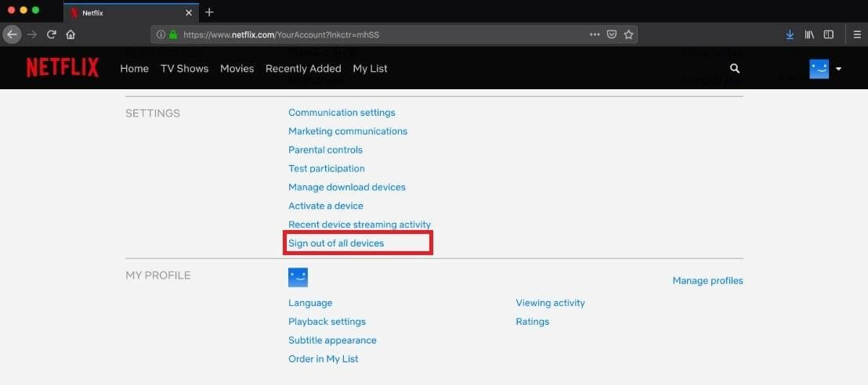Click Sign out of all devices link
The width and height of the screenshot is (868, 385).
(x=336, y=243)
